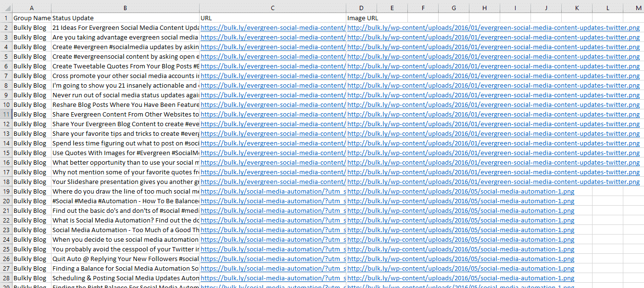Viewport: 644px width, 288px height.
Task: Select column A header
Action: point(32,8)
